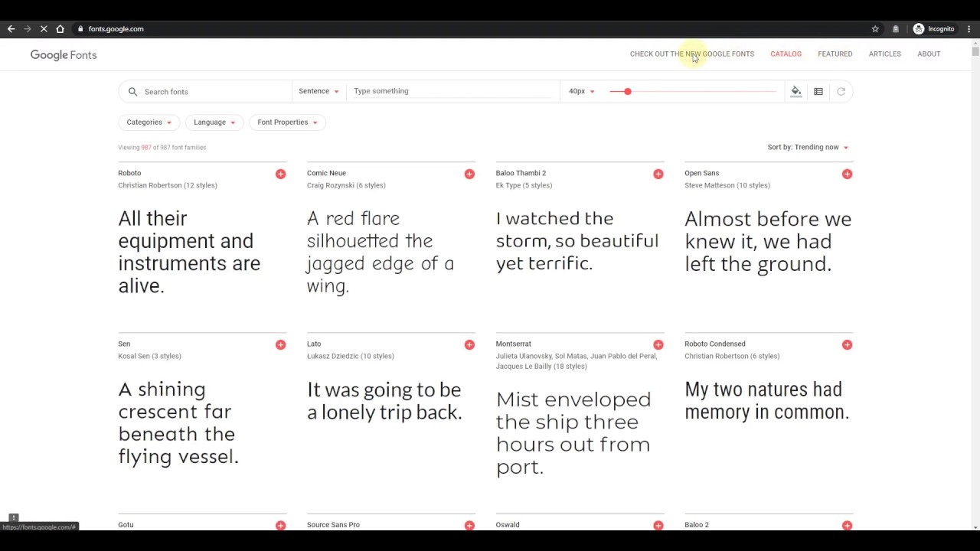Open Sort by Trending dropdown

coord(808,147)
